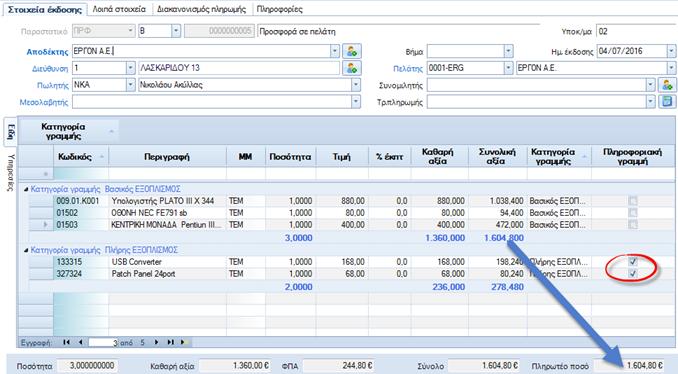Click the Πωλητής label link
Screen dimensions: 678x374
(53, 86)
